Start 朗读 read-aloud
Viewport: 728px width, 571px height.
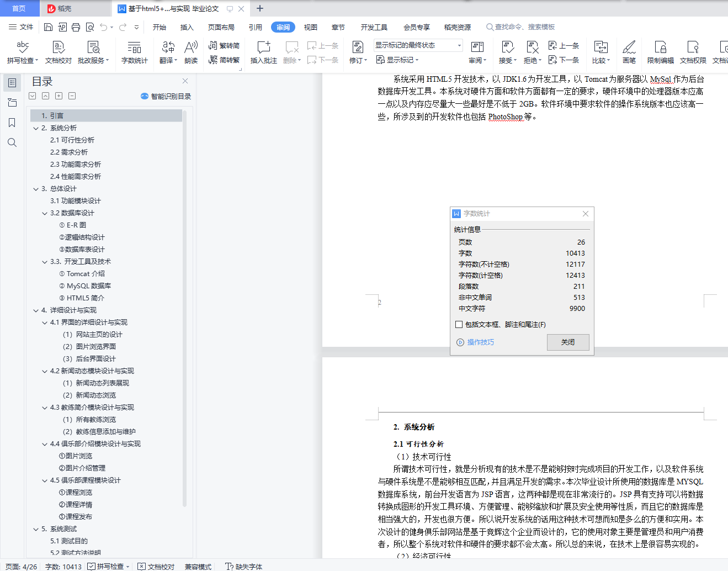click(191, 52)
